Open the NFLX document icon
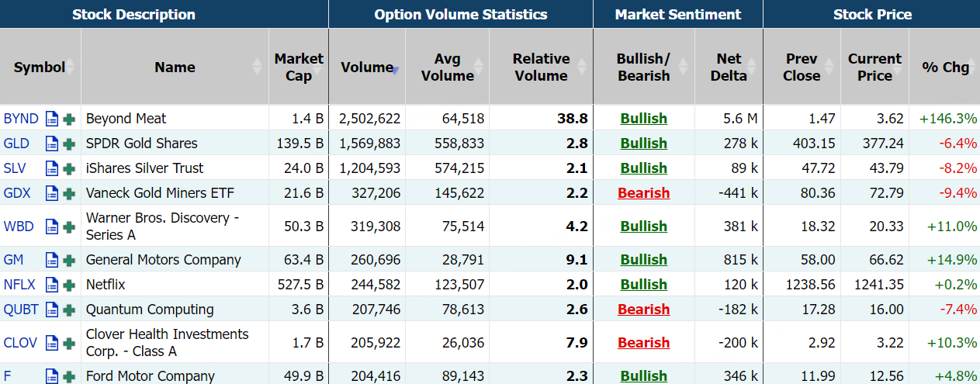Viewport: 980px width, 384px height. pyautogui.click(x=52, y=285)
